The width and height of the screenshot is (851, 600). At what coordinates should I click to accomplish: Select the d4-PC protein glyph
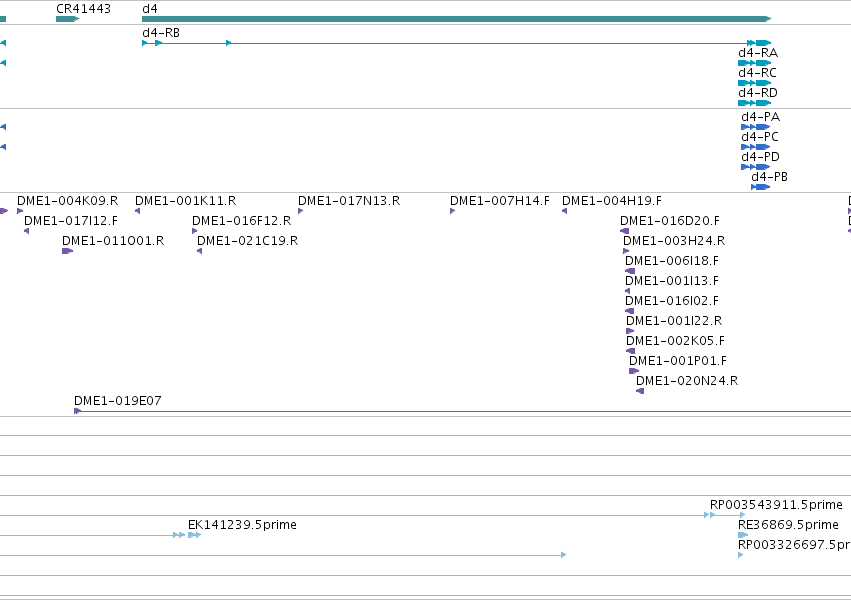755,147
